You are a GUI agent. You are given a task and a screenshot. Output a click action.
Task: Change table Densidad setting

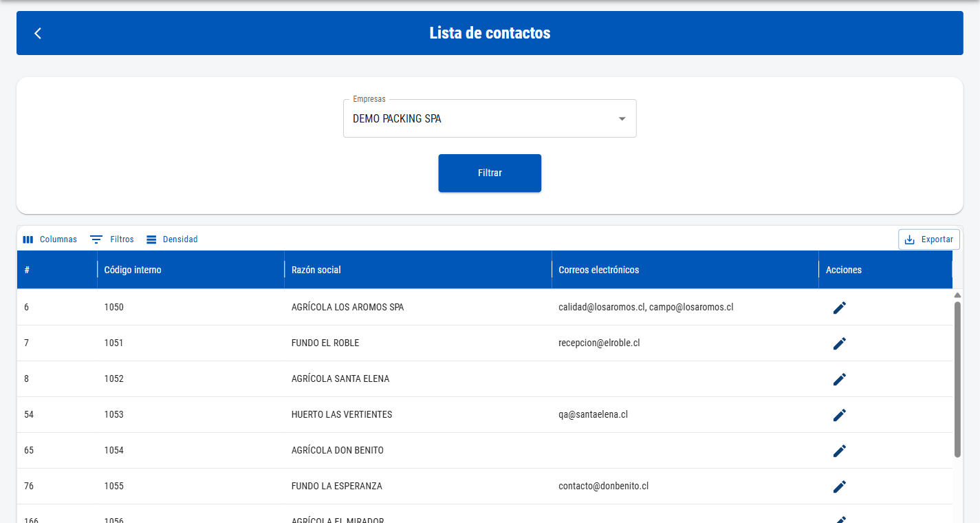[x=172, y=239]
